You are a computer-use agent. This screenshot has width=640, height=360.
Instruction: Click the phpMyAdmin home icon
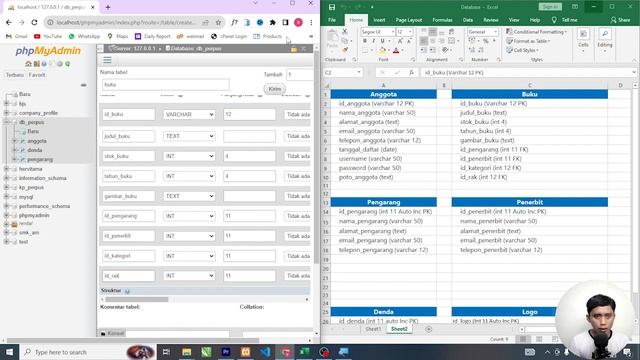tap(28, 64)
